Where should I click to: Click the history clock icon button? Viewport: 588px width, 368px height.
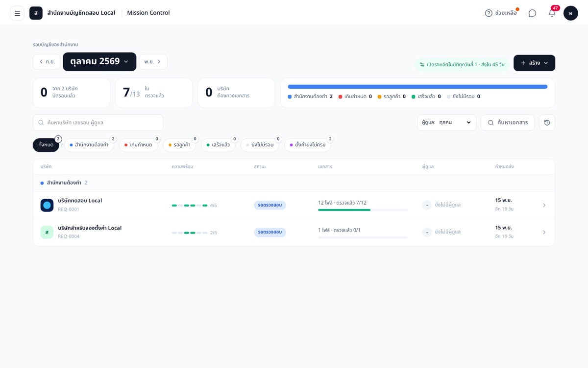pos(547,123)
